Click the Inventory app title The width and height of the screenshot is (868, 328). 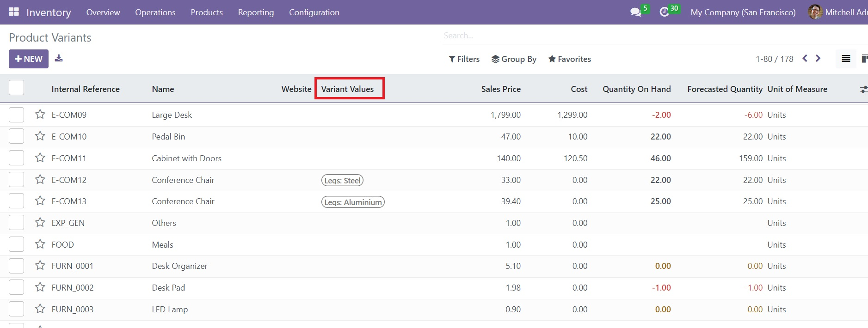click(49, 12)
